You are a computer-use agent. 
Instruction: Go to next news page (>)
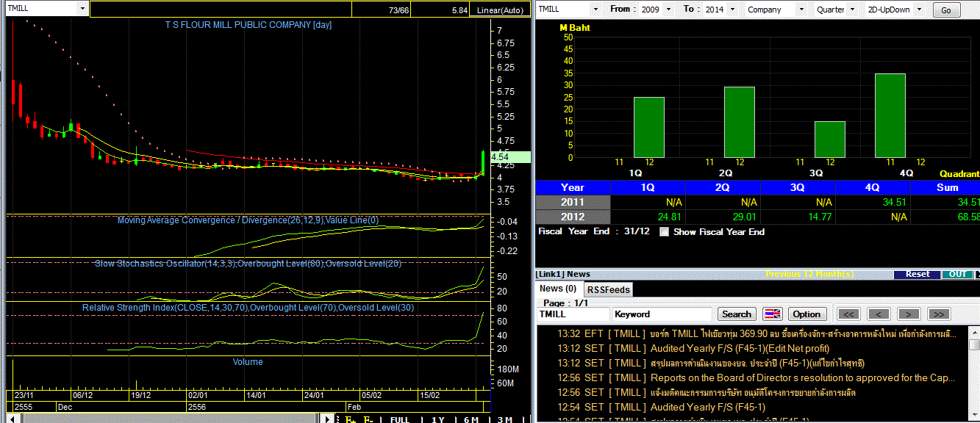point(909,314)
